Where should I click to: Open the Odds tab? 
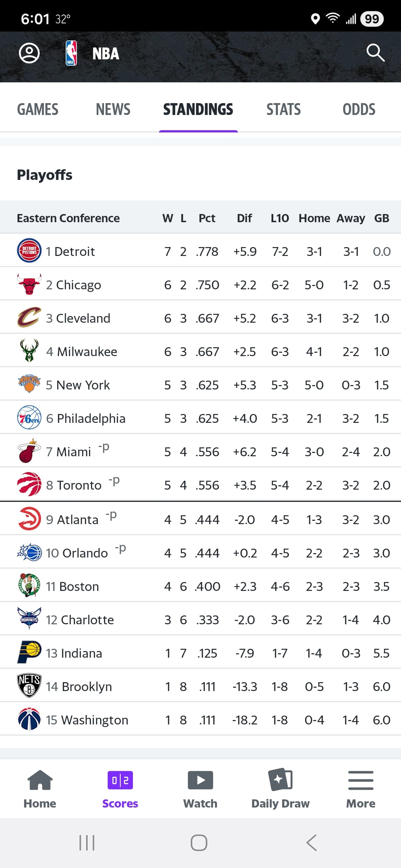(359, 109)
